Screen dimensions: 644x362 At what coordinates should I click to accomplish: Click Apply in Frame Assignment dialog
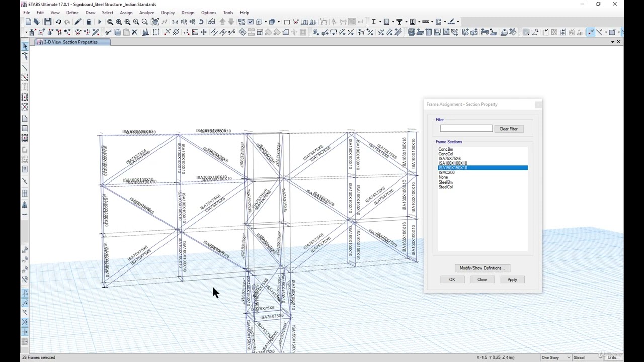click(x=512, y=279)
